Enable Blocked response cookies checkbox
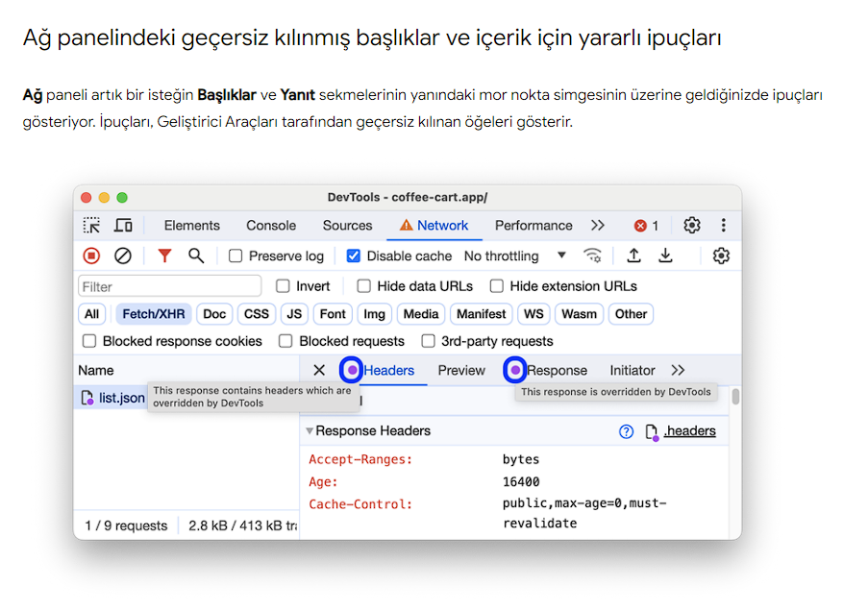The image size is (868, 610). [x=89, y=341]
